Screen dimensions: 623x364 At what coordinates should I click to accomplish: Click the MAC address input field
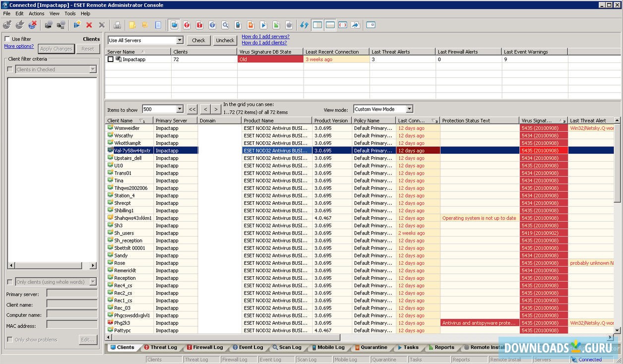[x=72, y=325]
